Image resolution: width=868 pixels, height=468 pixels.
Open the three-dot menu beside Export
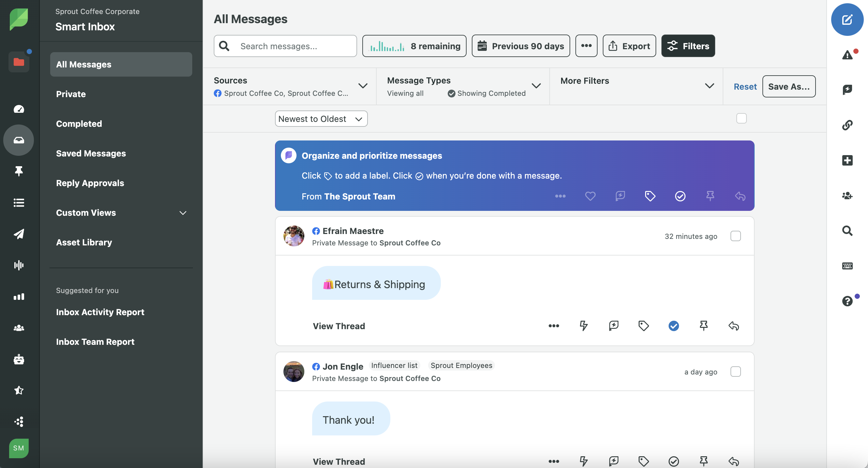[586, 46]
